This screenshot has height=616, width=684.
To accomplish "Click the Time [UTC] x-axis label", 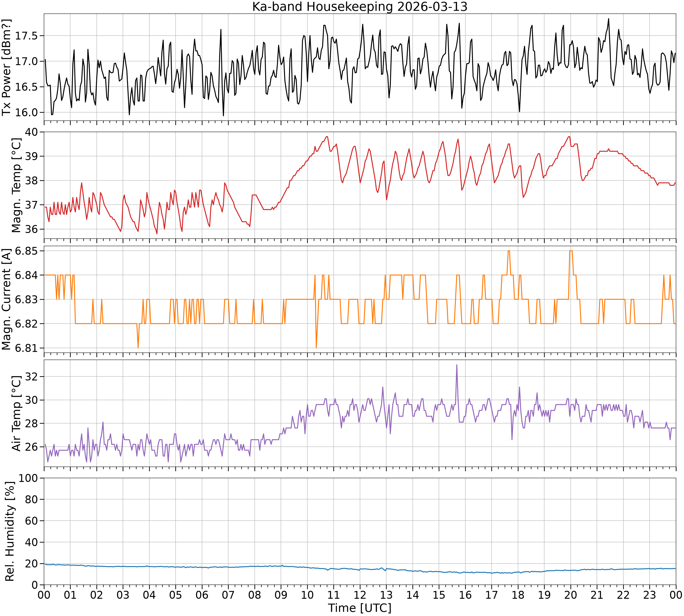I will [360, 608].
